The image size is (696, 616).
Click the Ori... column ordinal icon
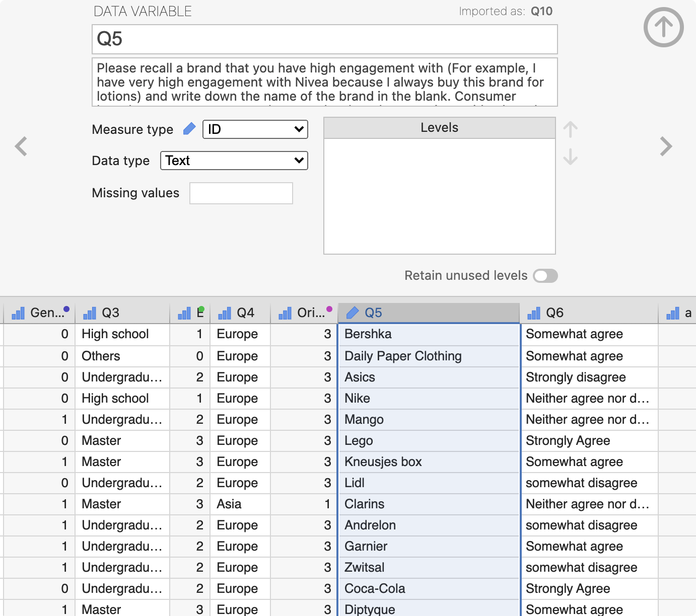[x=285, y=313]
